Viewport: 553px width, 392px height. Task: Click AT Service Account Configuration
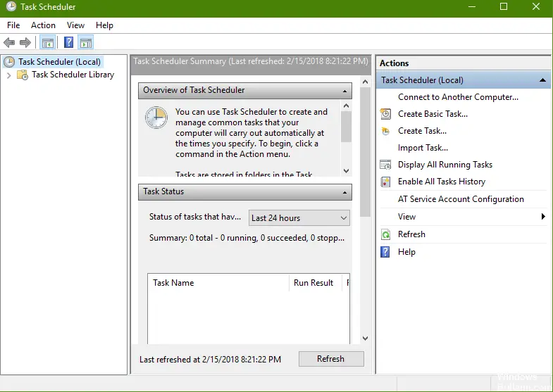[x=461, y=199]
